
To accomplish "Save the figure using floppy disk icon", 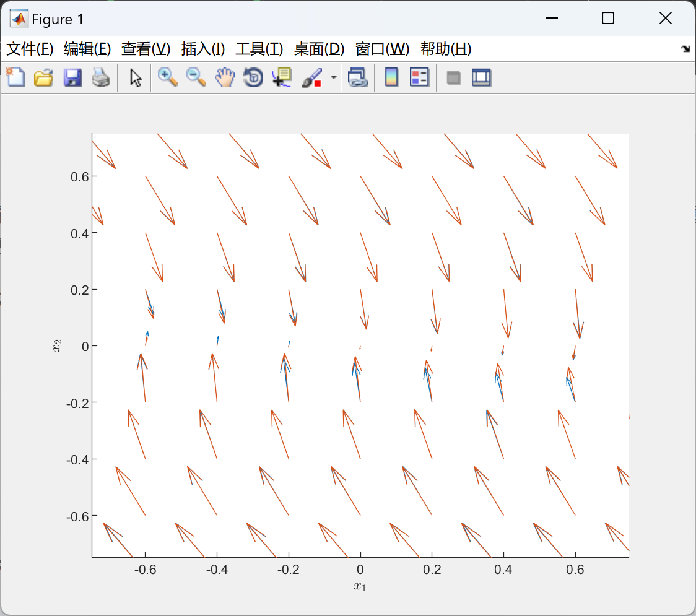I will tap(72, 77).
